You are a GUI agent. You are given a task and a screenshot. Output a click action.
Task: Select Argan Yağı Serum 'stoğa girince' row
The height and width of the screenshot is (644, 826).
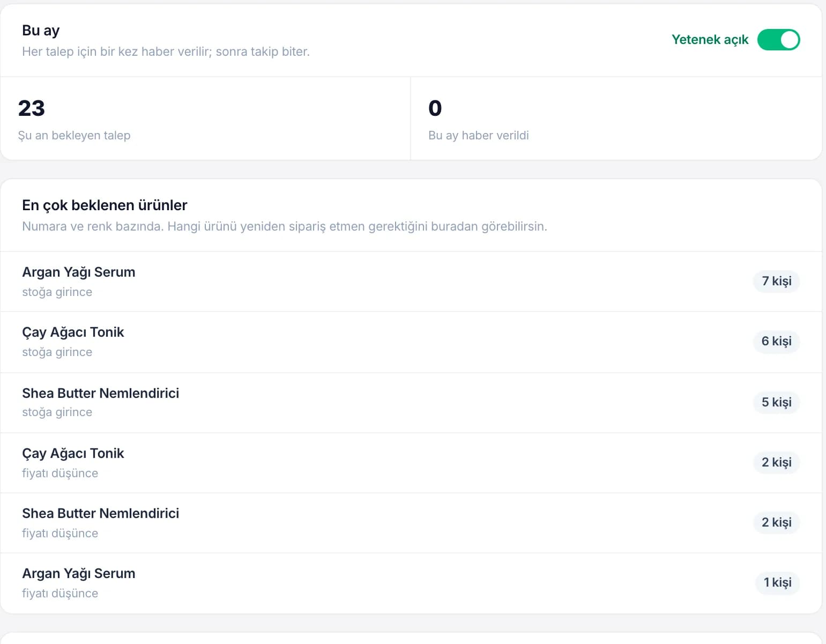pyautogui.click(x=411, y=282)
